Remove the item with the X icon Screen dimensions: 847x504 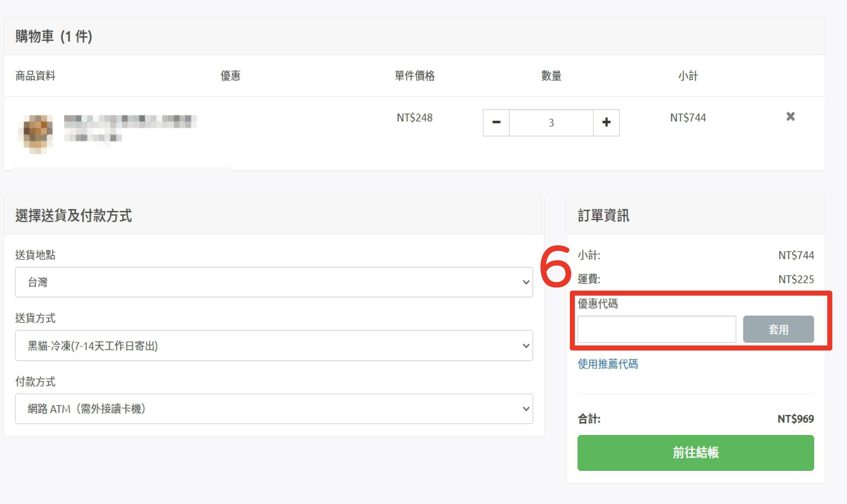pyautogui.click(x=790, y=117)
